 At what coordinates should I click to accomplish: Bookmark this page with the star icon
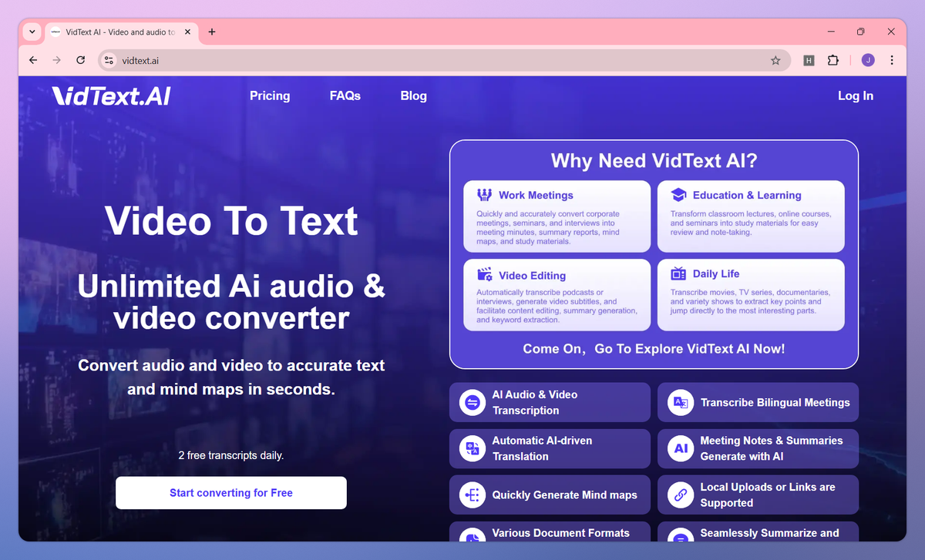coord(775,60)
